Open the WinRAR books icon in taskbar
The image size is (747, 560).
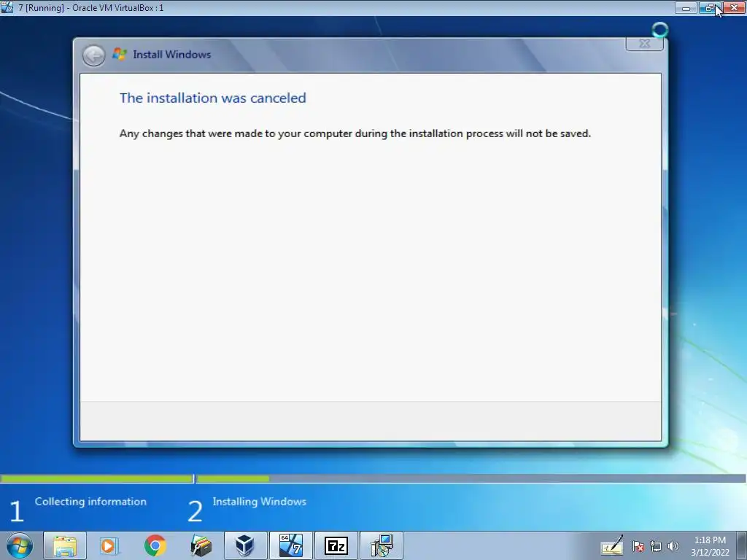click(x=201, y=545)
